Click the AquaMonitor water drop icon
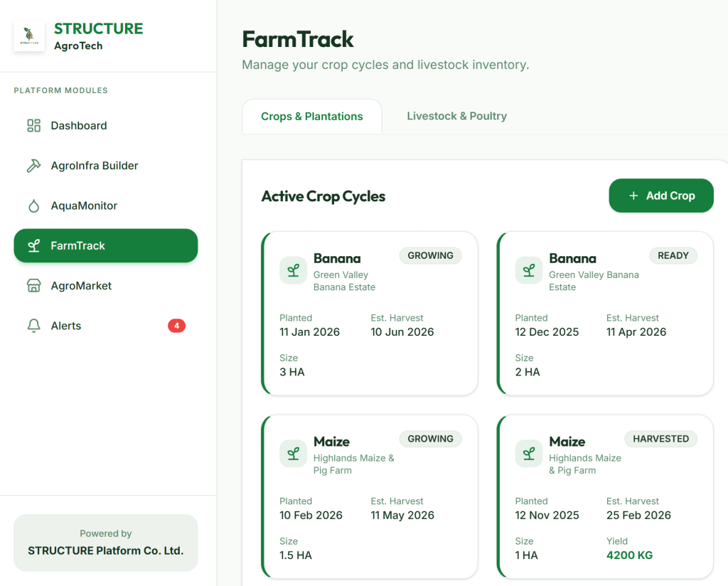Image resolution: width=728 pixels, height=586 pixels. click(x=33, y=206)
